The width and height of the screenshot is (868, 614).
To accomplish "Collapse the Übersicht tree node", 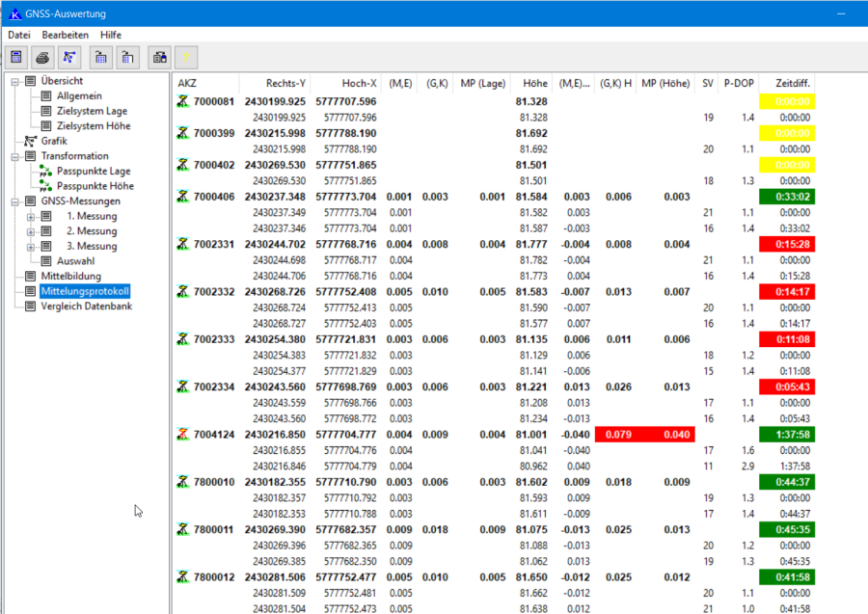I will (x=15, y=81).
